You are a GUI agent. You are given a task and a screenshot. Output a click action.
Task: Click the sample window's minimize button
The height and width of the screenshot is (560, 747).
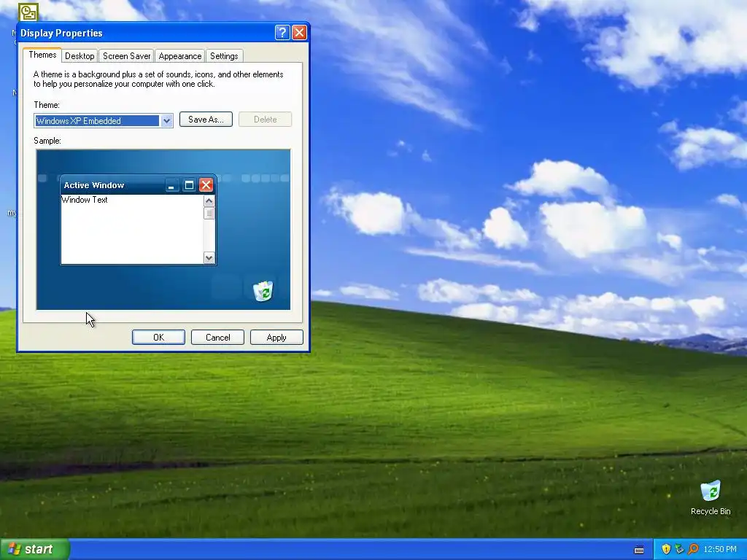tap(172, 184)
